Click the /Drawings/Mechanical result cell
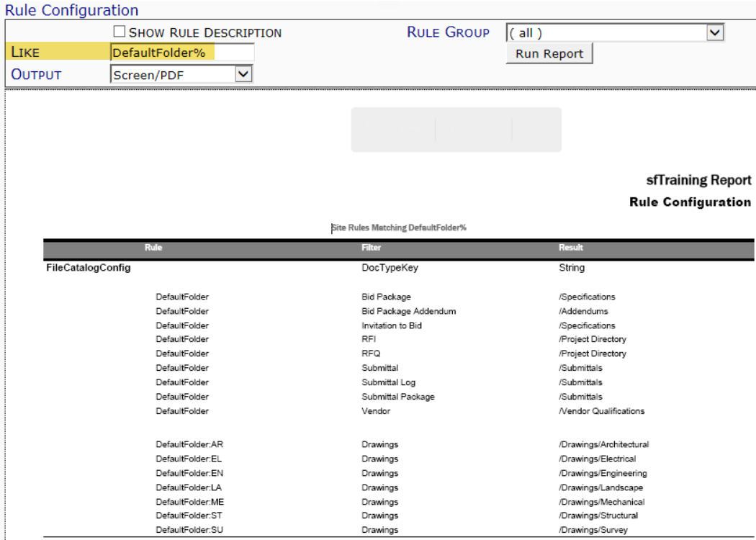 click(x=602, y=503)
